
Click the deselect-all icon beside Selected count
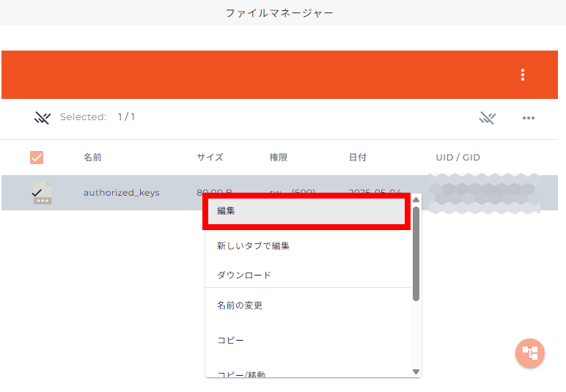(x=42, y=118)
